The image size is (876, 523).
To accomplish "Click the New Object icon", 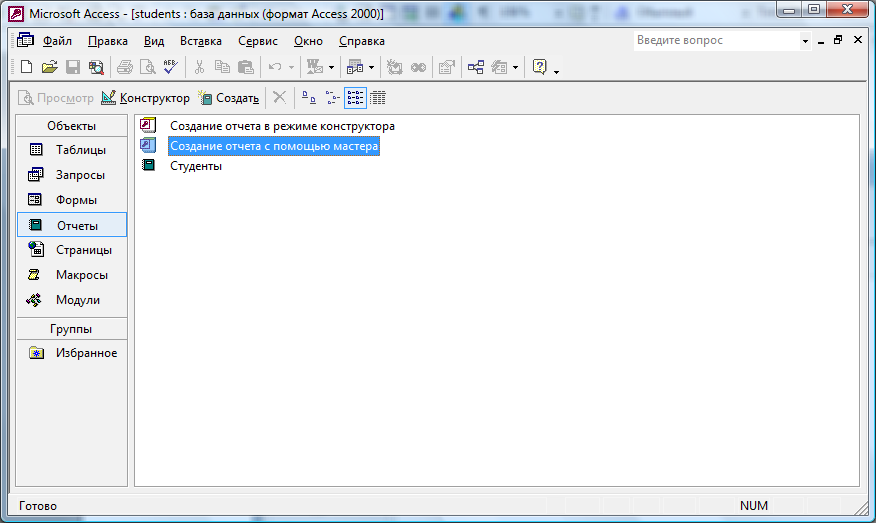I will tap(499, 67).
